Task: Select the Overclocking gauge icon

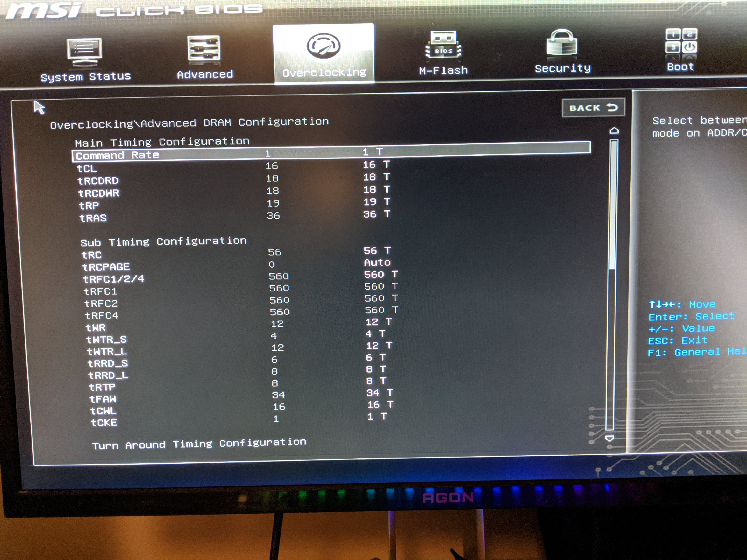Action: (x=324, y=46)
